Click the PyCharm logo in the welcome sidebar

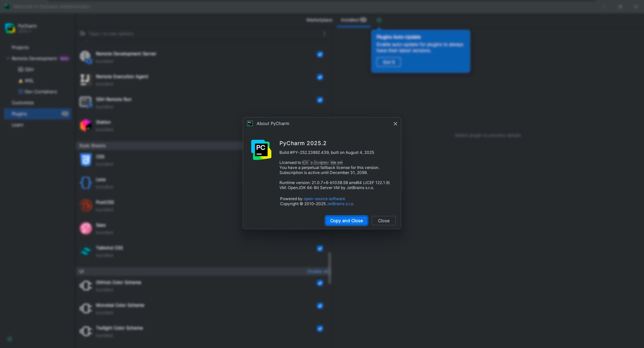click(10, 28)
